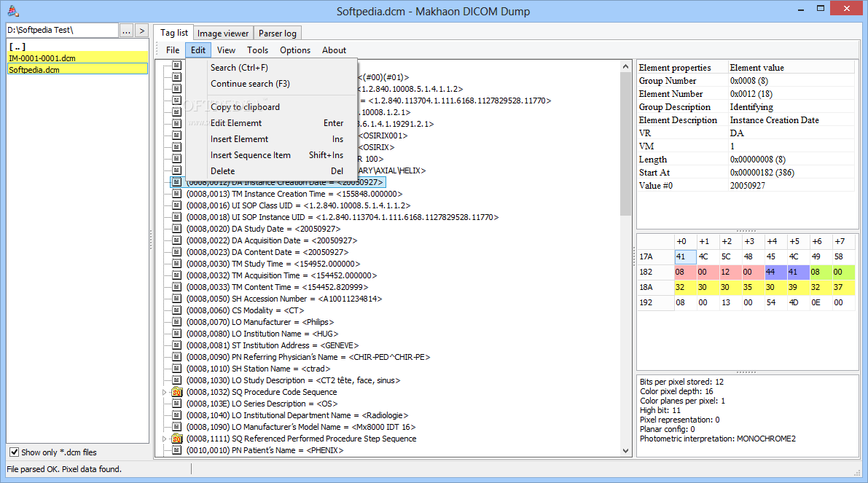Click the element icon beside Study Time

176,263
